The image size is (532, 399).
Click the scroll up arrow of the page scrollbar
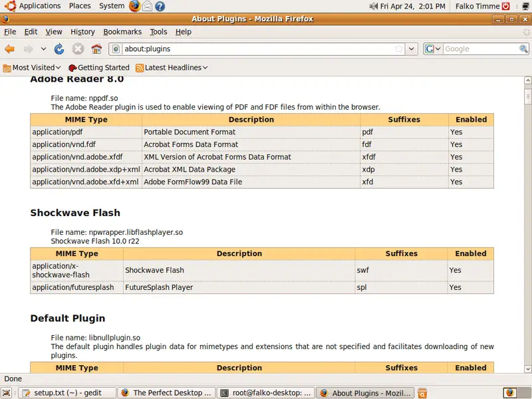pos(527,80)
